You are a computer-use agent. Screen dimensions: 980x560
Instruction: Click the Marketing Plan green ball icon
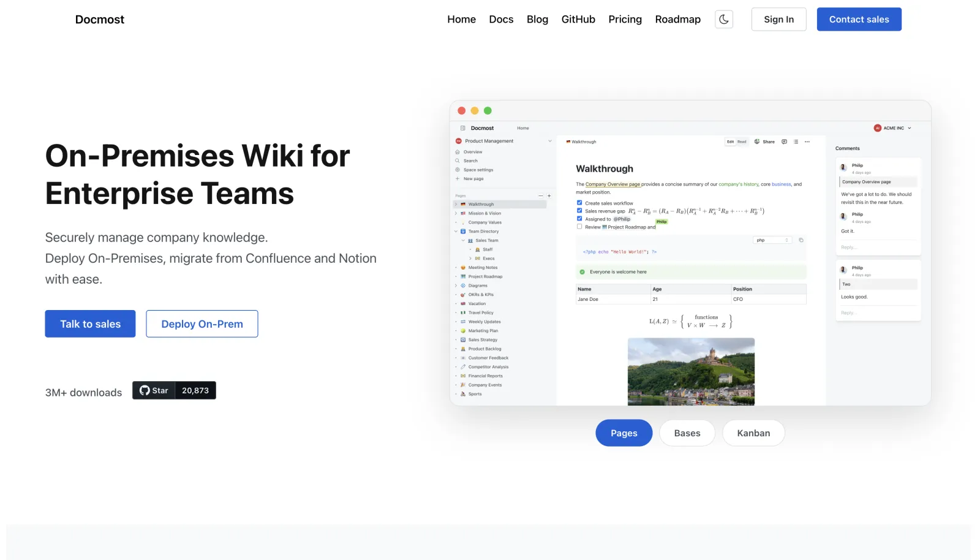click(463, 330)
